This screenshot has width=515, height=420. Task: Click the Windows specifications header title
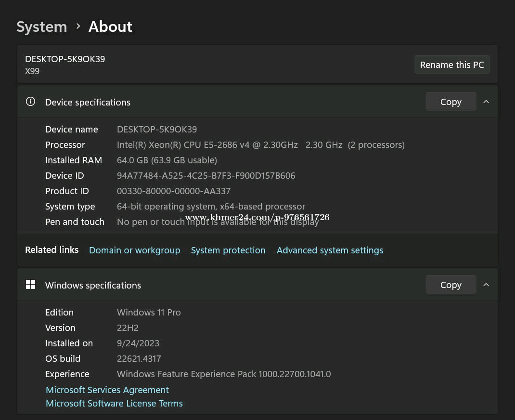[93, 286]
